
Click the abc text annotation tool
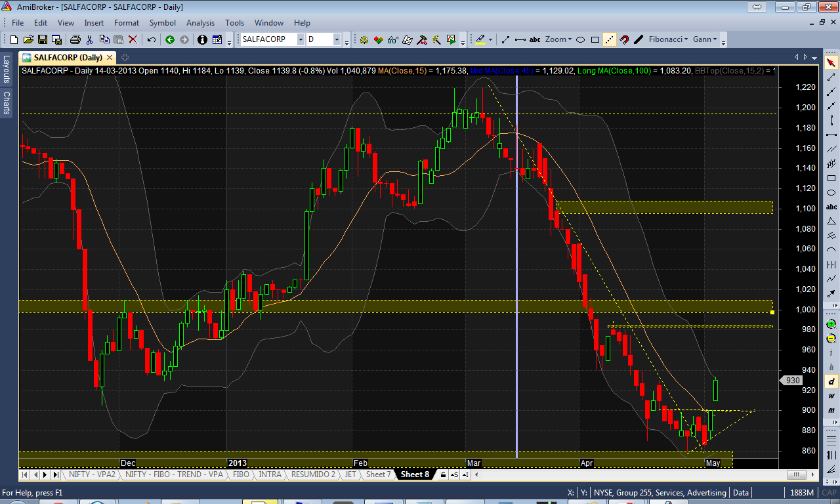point(535,39)
